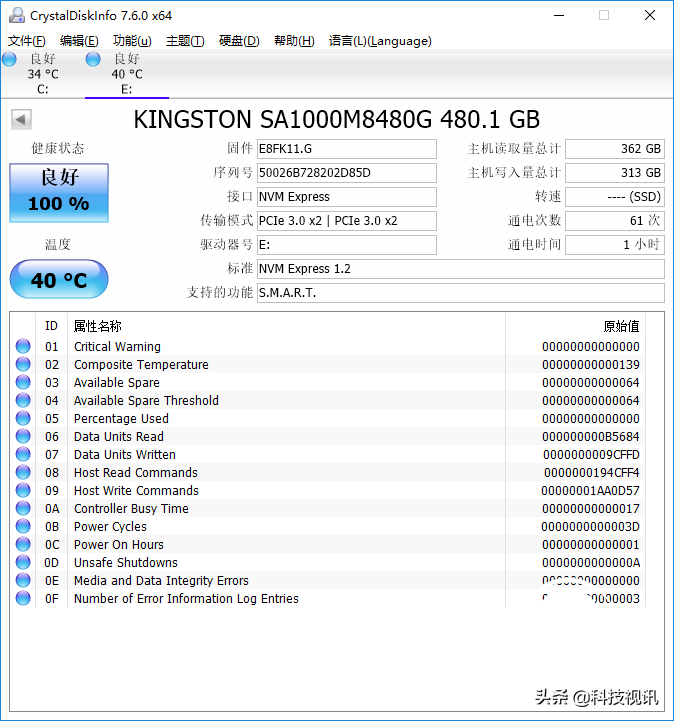Open the 文件(F) menu
674x721 pixels.
point(27,41)
